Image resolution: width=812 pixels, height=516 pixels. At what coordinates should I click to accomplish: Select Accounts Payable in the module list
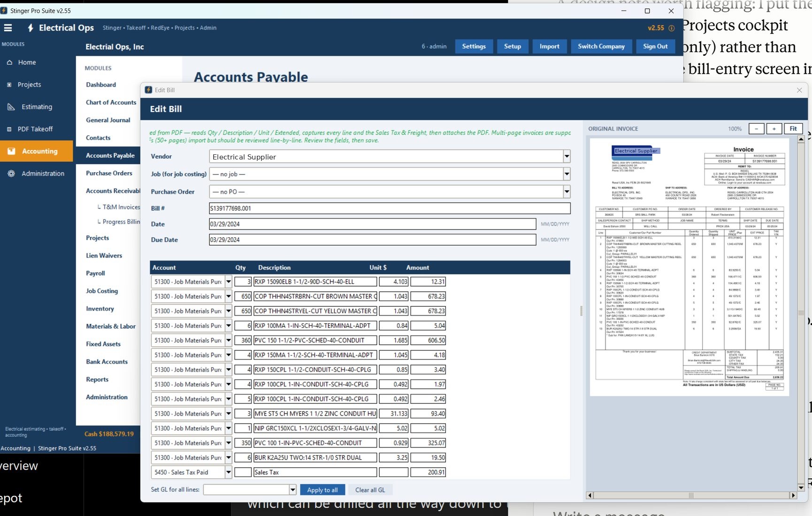tap(110, 155)
